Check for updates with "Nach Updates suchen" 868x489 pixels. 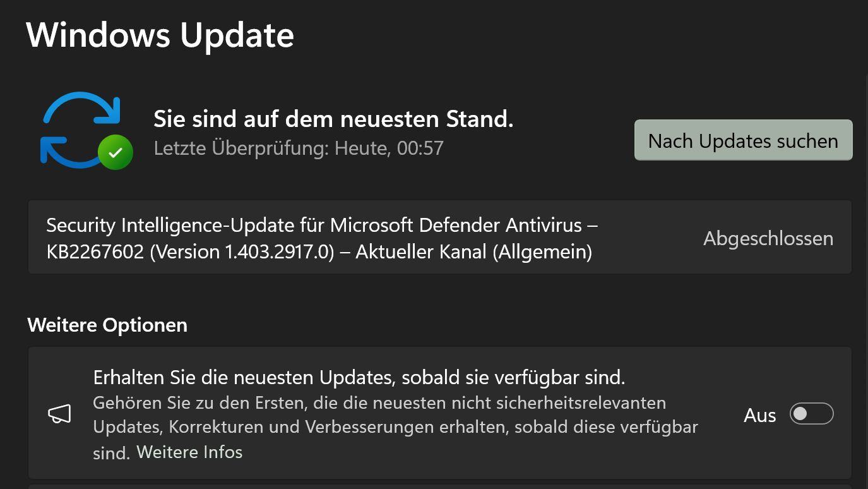tap(743, 140)
